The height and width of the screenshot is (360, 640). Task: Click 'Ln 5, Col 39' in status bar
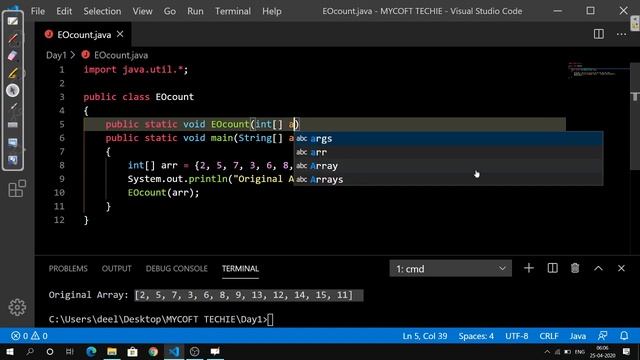pos(424,336)
